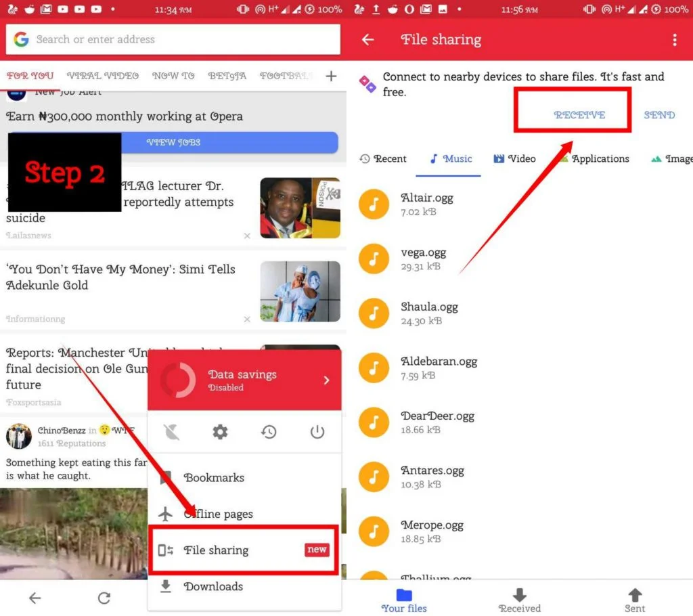The image size is (693, 616).
Task: Switch to the Images files tab
Action: coord(672,159)
